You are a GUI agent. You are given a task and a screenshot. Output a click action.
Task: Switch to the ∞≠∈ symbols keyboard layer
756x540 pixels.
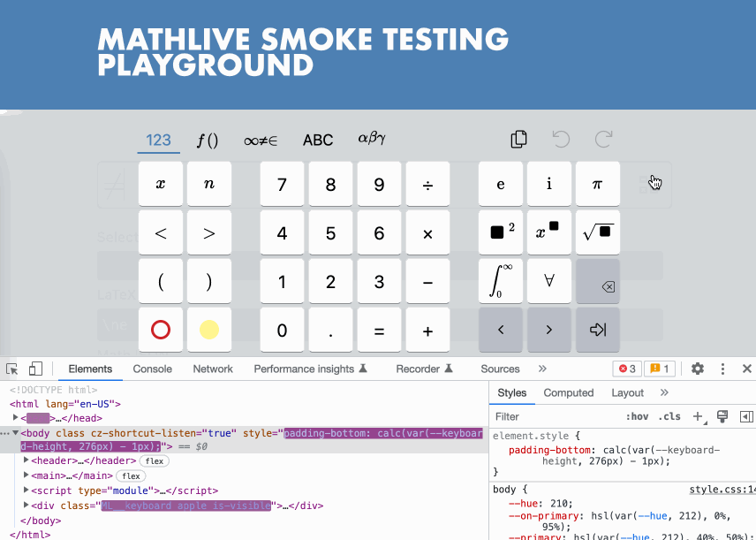[x=261, y=141]
